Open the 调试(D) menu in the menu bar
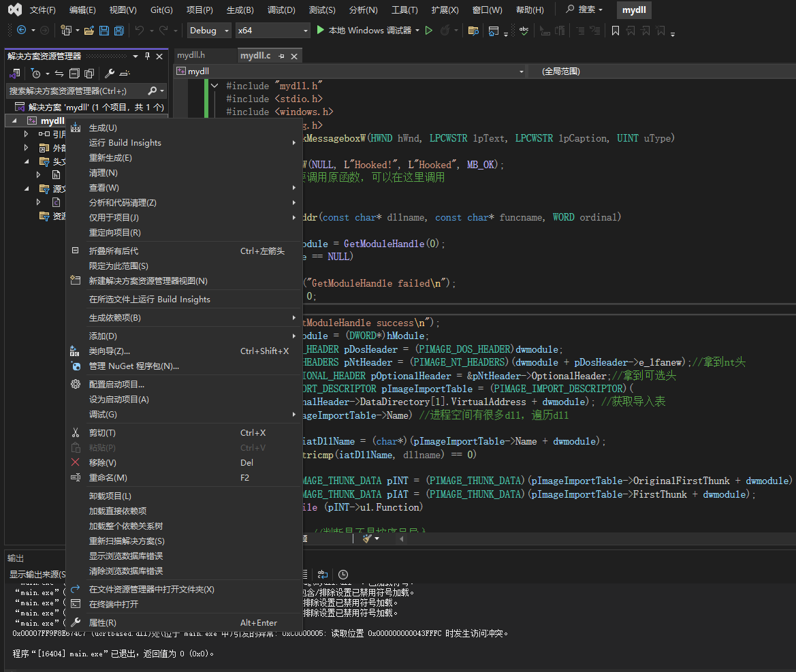The image size is (796, 672). [281, 10]
